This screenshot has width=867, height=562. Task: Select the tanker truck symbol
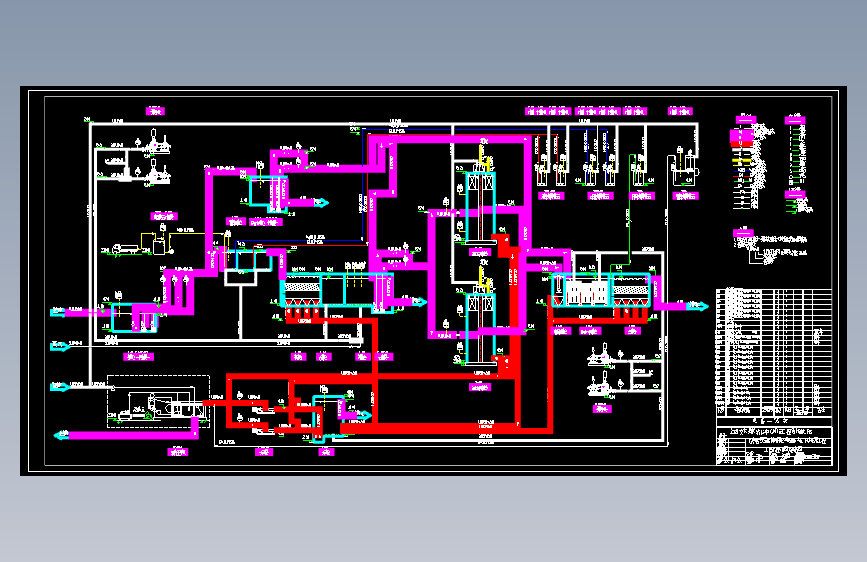pyautogui.click(x=124, y=250)
